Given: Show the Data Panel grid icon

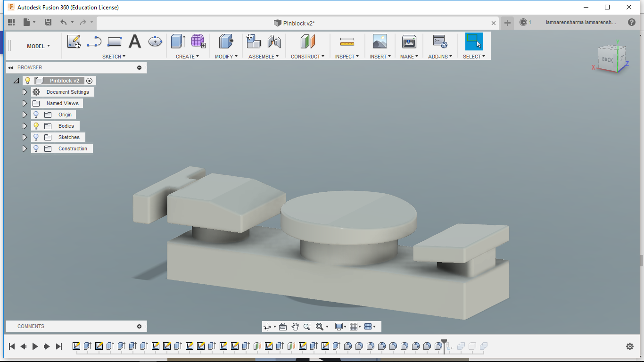Looking at the screenshot, I should (x=11, y=22).
